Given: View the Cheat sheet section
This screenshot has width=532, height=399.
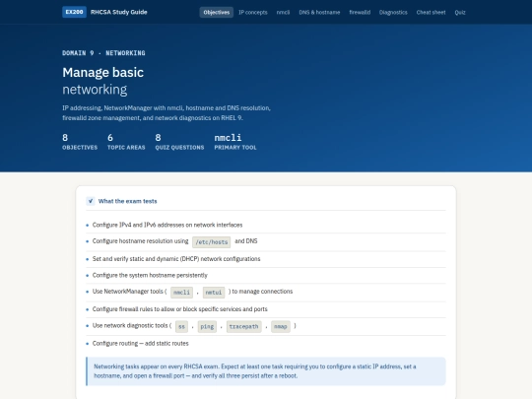Looking at the screenshot, I should [x=431, y=12].
